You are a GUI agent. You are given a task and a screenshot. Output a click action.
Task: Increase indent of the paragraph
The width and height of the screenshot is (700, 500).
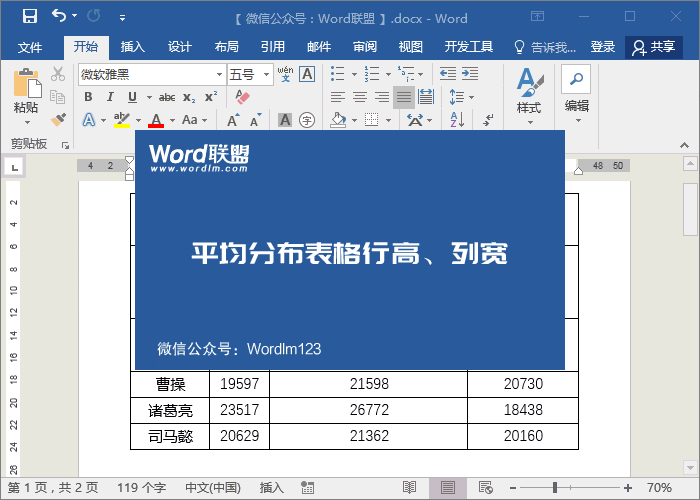pos(470,74)
